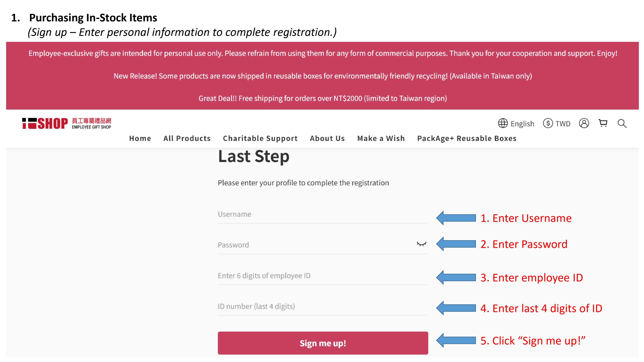The width and height of the screenshot is (644, 362).
Task: Focus the Password input field
Action: pyautogui.click(x=323, y=245)
